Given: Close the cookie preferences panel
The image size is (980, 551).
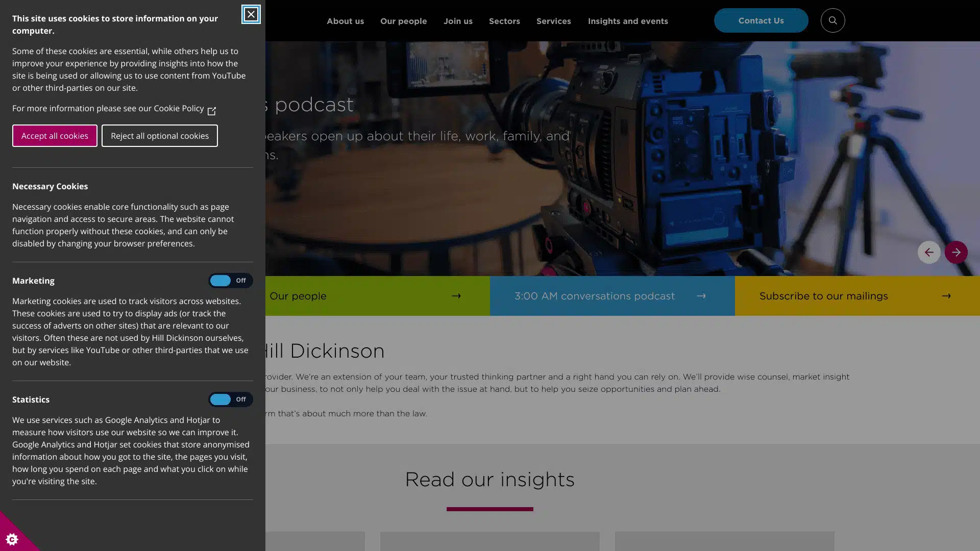Looking at the screenshot, I should (x=251, y=14).
